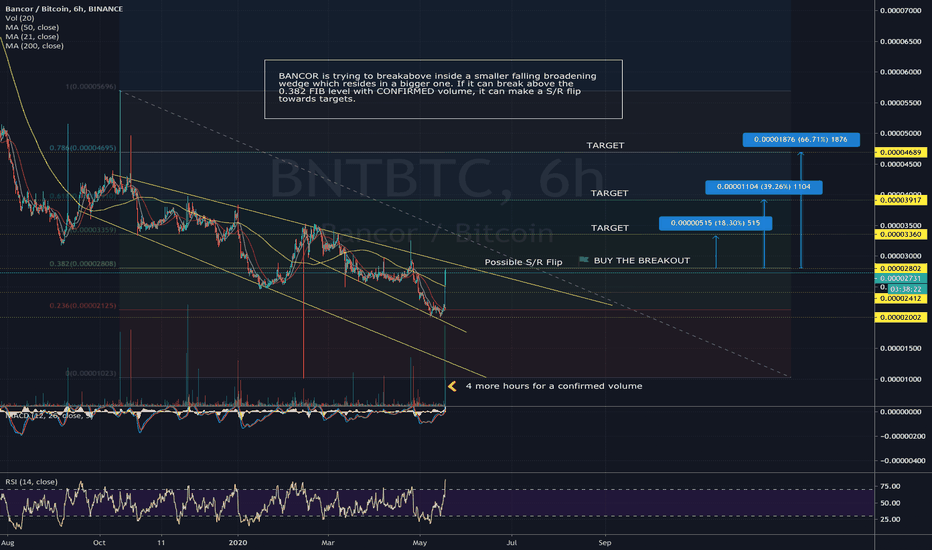Click 0.00004500 on the price axis
This screenshot has height=550, width=932.
[x=900, y=165]
